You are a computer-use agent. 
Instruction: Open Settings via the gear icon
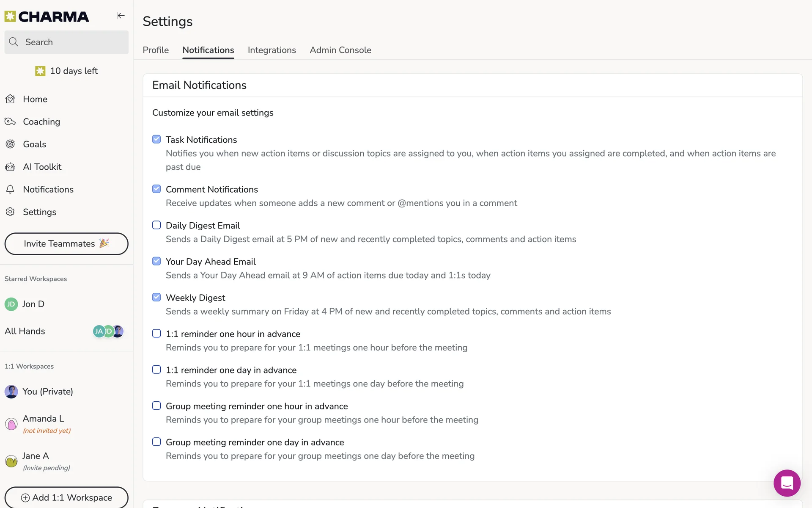[11, 212]
